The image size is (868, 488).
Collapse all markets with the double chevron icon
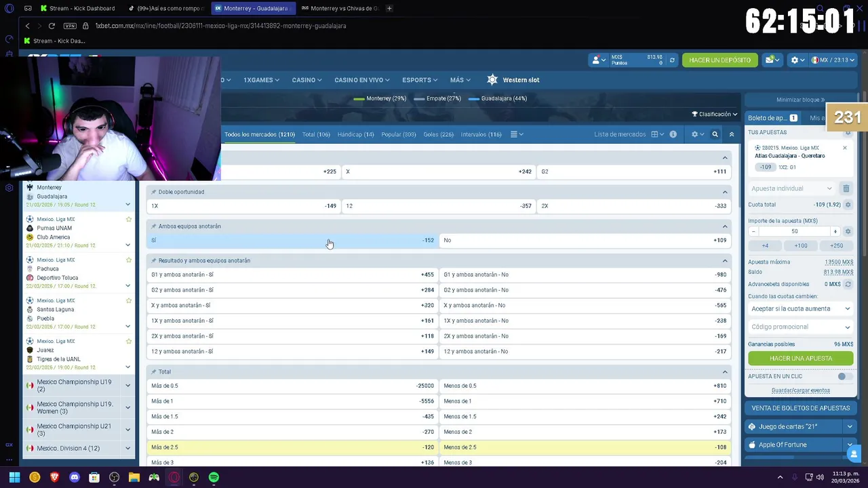click(731, 134)
